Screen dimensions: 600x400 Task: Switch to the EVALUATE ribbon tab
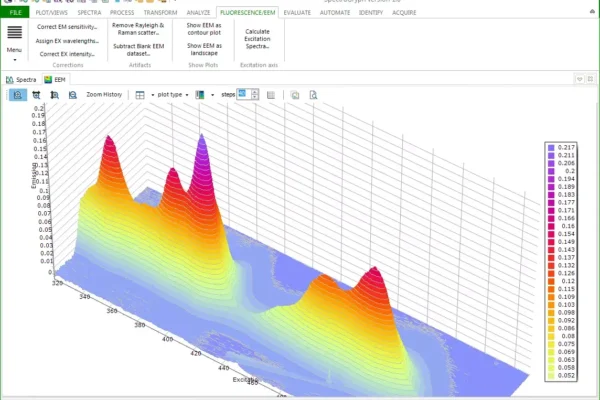(297, 12)
